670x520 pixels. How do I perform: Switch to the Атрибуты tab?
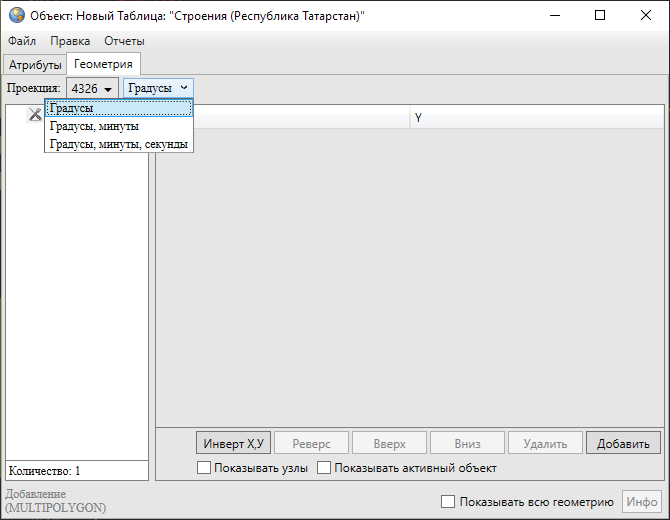[x=34, y=65]
